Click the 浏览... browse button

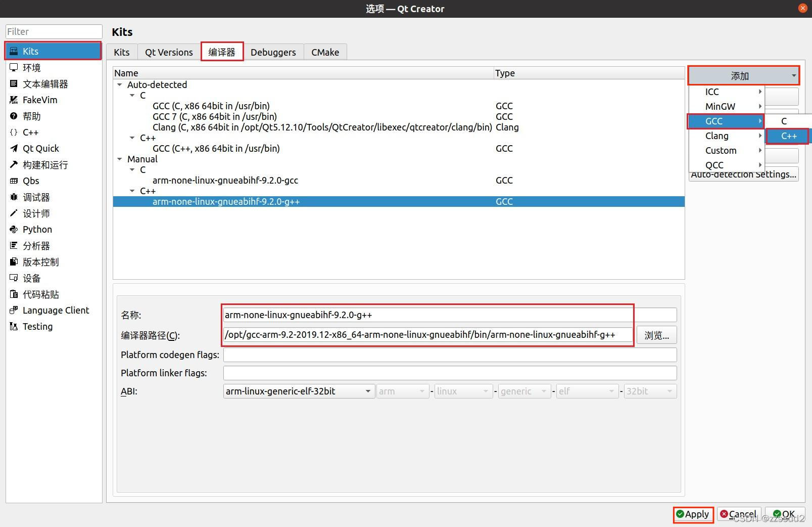point(656,335)
